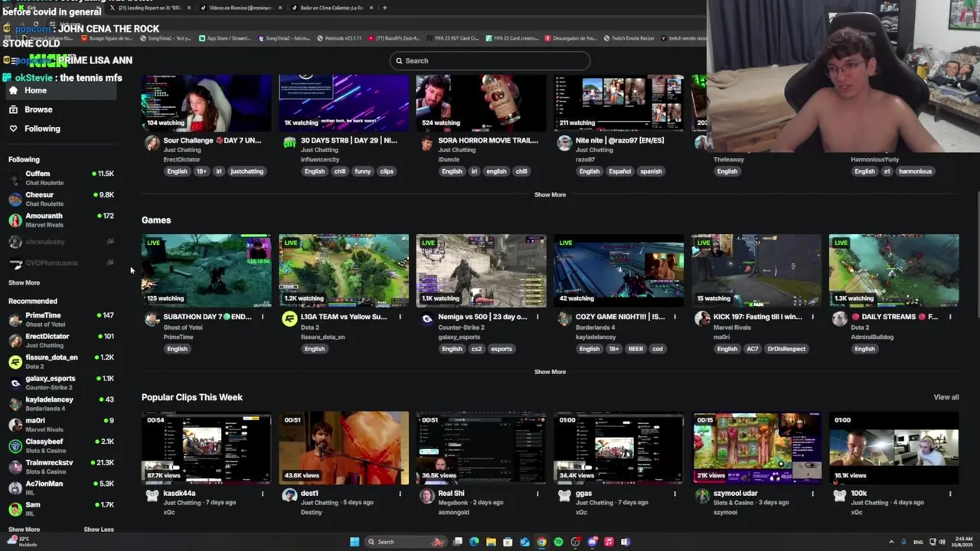Open Spotify from taskbar
980x551 pixels.
tap(558, 542)
